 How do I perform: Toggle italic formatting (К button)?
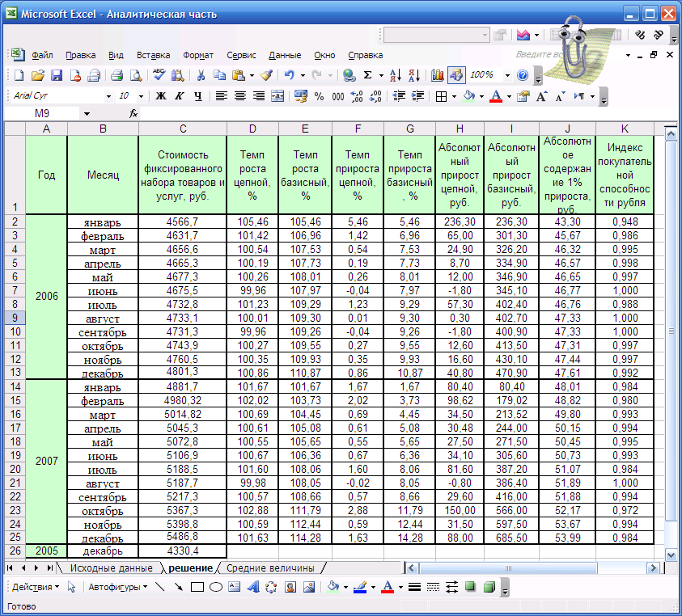[178, 96]
